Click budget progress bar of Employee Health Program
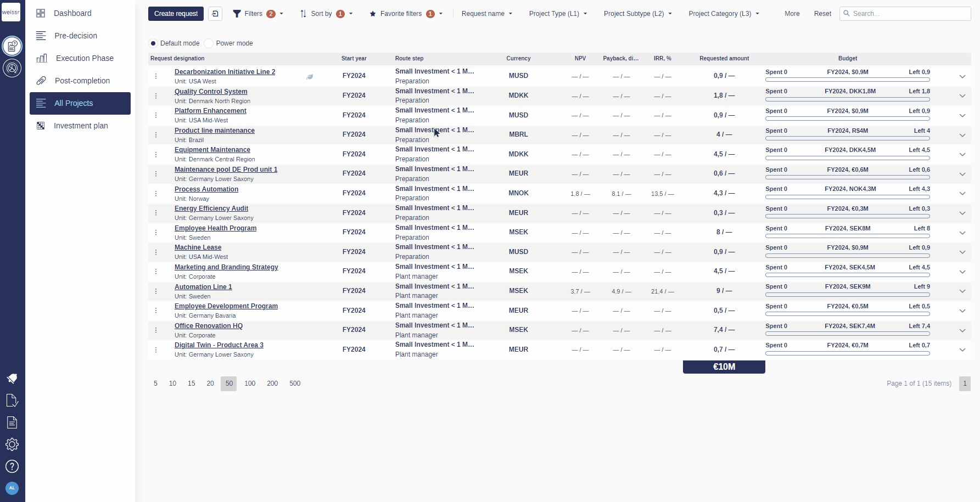The width and height of the screenshot is (980, 502). click(848, 236)
